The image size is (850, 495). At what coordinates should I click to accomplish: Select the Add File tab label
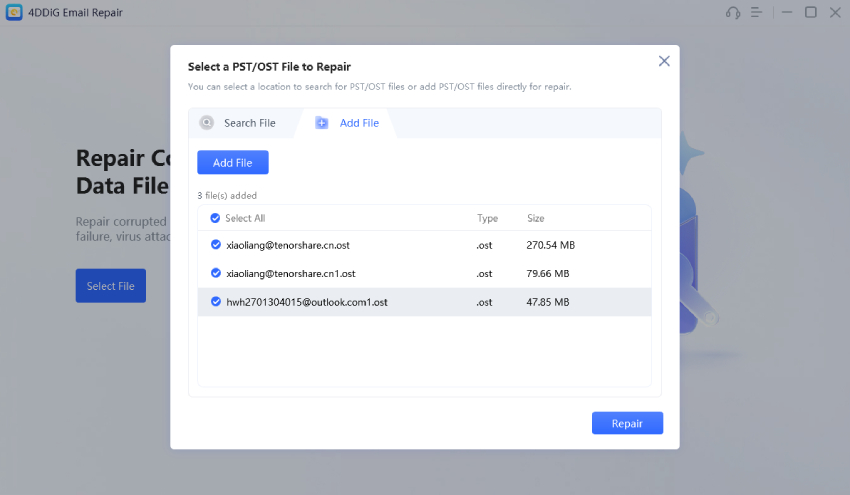pyautogui.click(x=359, y=123)
